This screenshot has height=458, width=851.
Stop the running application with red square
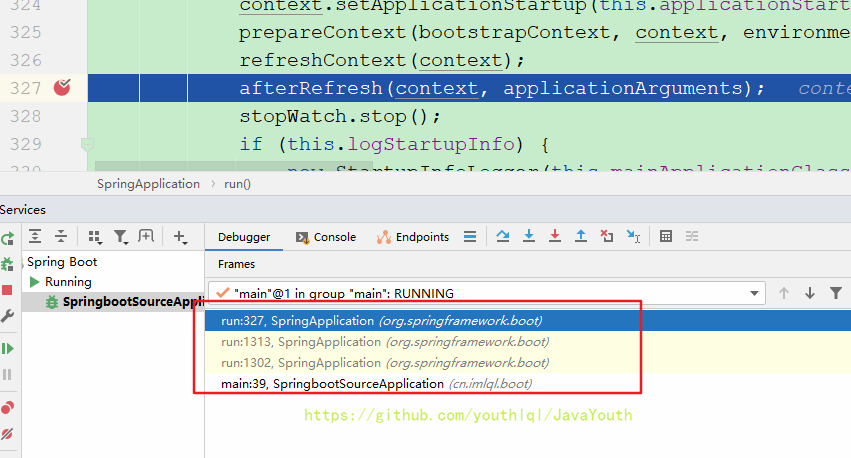point(7,290)
